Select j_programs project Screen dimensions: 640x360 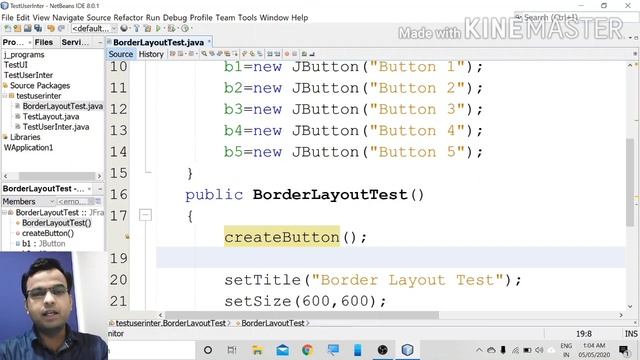[24, 54]
